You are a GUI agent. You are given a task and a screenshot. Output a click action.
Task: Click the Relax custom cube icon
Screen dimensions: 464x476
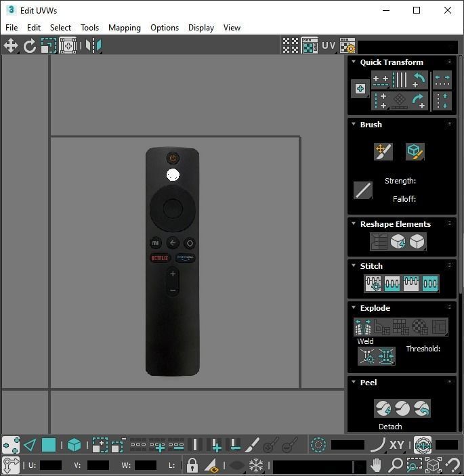click(x=417, y=242)
